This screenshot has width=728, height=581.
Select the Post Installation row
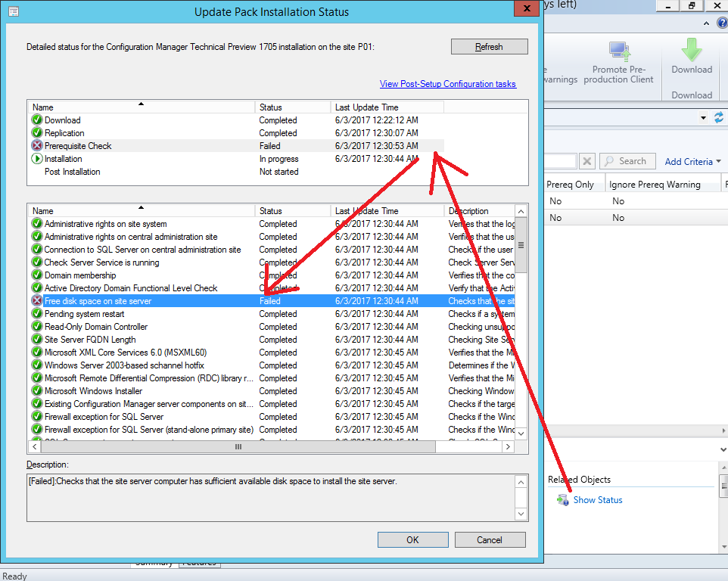click(235, 172)
